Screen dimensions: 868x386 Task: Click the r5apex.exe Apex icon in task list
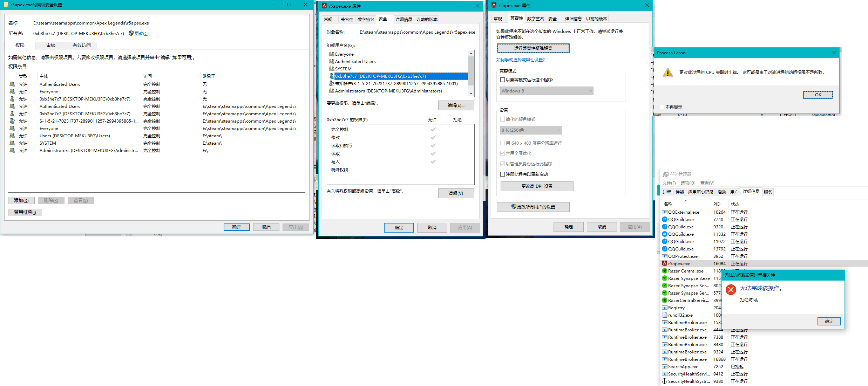click(x=664, y=263)
